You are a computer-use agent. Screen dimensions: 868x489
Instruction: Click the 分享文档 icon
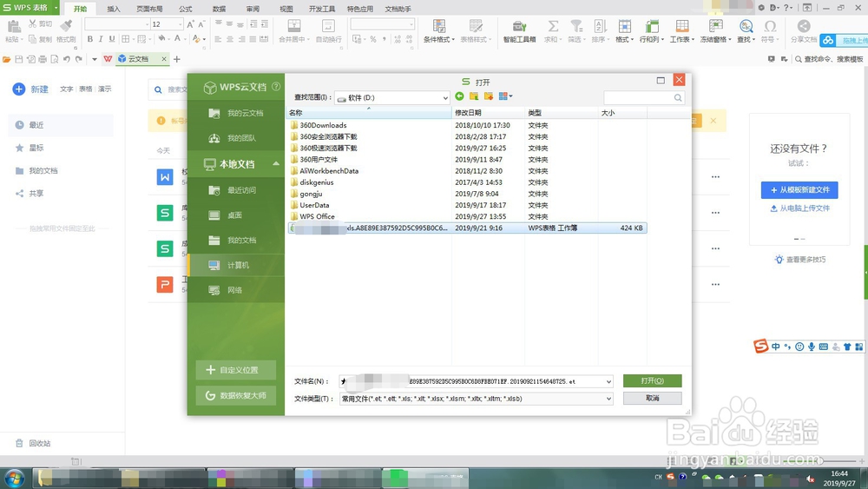[x=804, y=31]
